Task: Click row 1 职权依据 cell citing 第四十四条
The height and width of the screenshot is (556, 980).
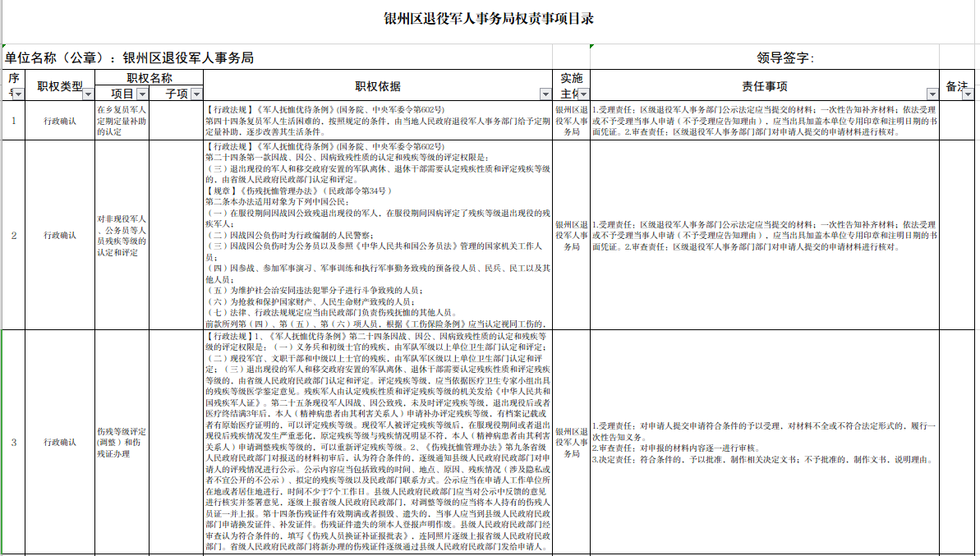Action: (x=378, y=121)
